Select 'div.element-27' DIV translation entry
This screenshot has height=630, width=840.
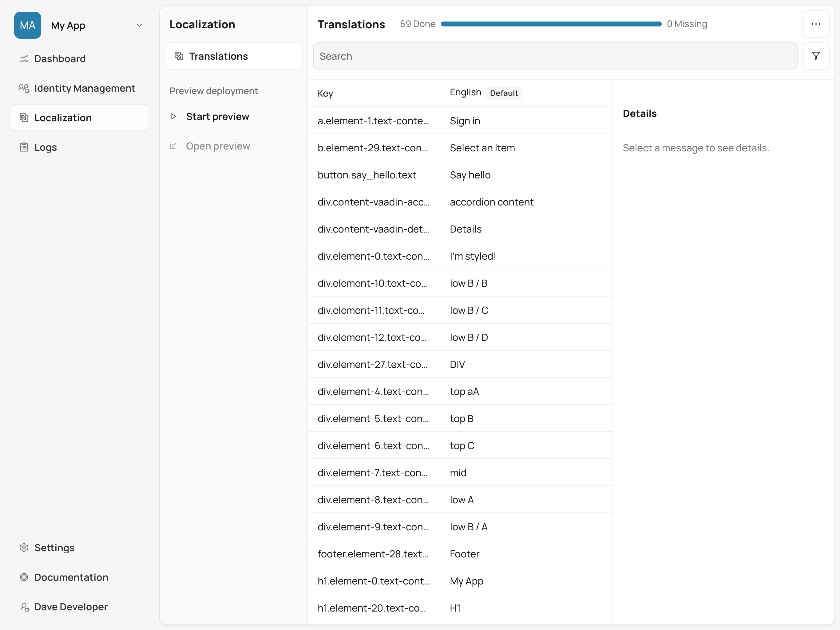(x=460, y=364)
